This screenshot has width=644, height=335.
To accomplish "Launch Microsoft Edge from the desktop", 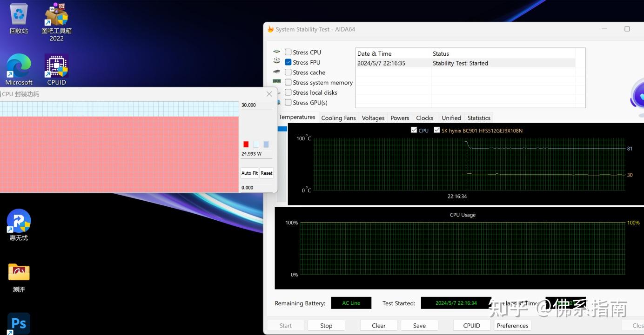I will pyautogui.click(x=19, y=70).
